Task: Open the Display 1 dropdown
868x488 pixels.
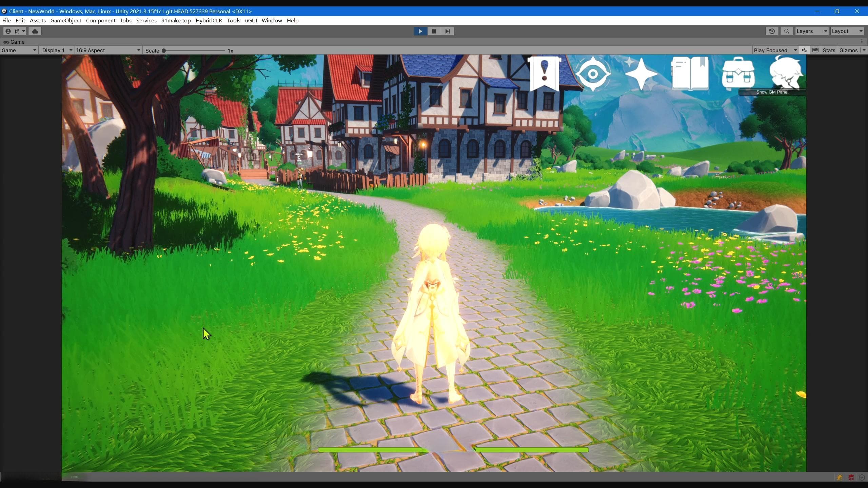Action: (x=57, y=50)
